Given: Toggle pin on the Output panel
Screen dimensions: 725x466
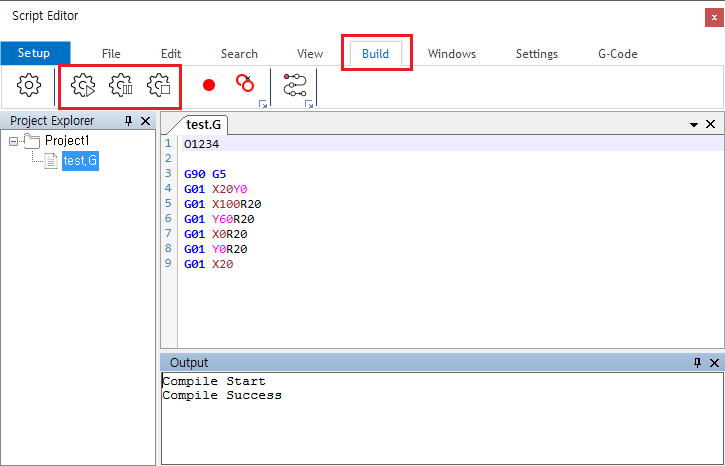Looking at the screenshot, I should pyautogui.click(x=697, y=363).
